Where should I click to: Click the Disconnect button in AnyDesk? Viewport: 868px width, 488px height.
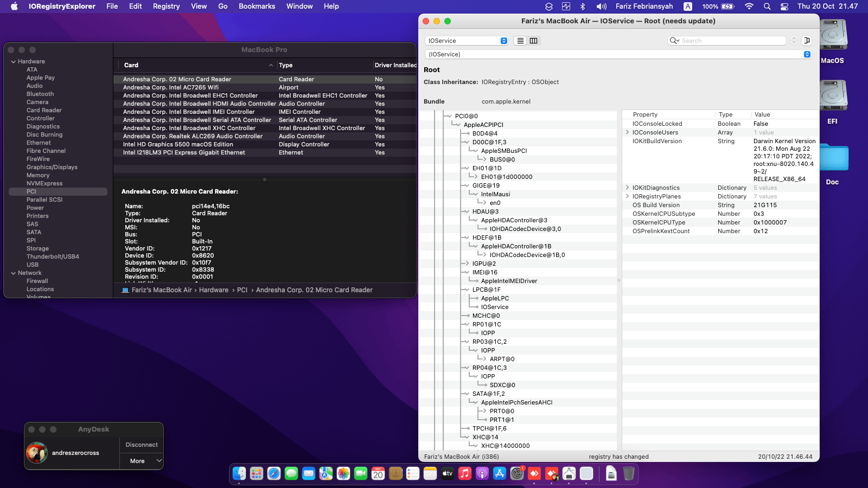click(x=142, y=445)
